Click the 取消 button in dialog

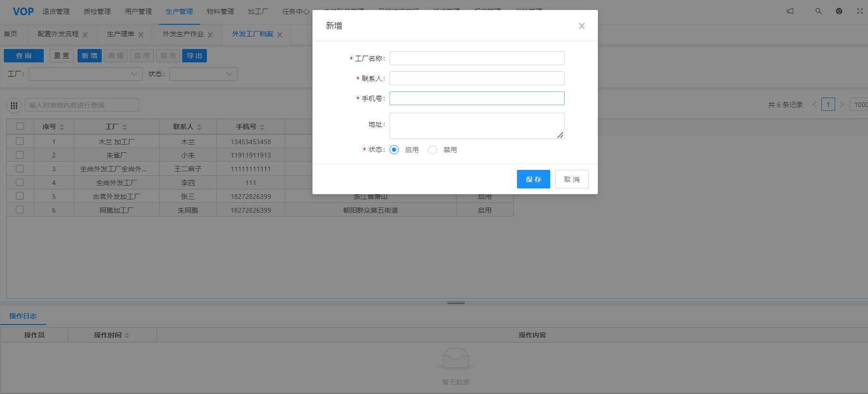click(x=572, y=179)
